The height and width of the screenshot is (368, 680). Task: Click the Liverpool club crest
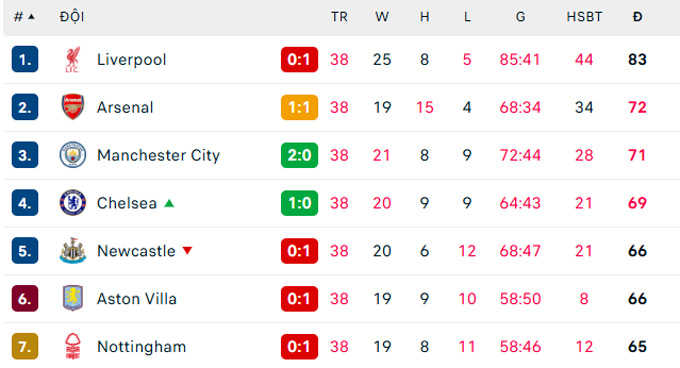click(72, 59)
